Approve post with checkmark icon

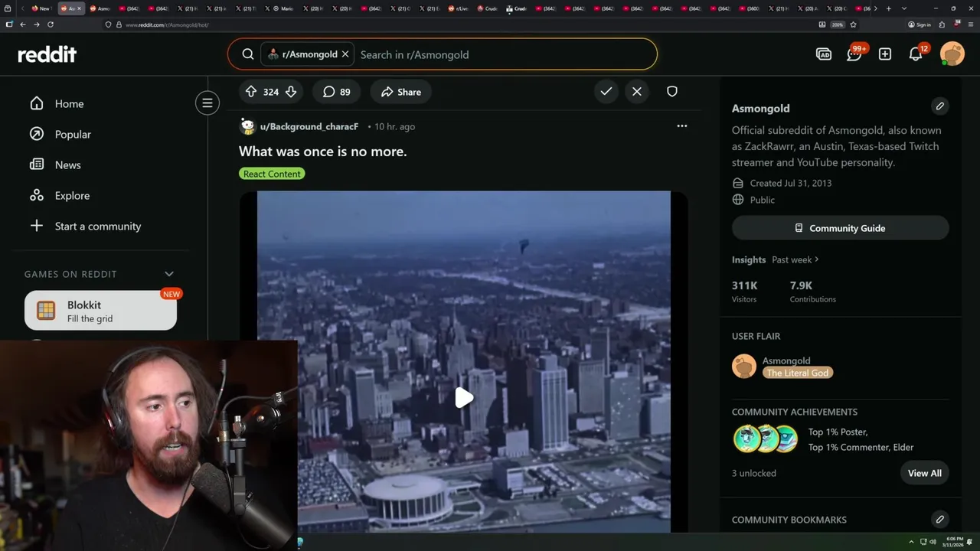click(606, 91)
